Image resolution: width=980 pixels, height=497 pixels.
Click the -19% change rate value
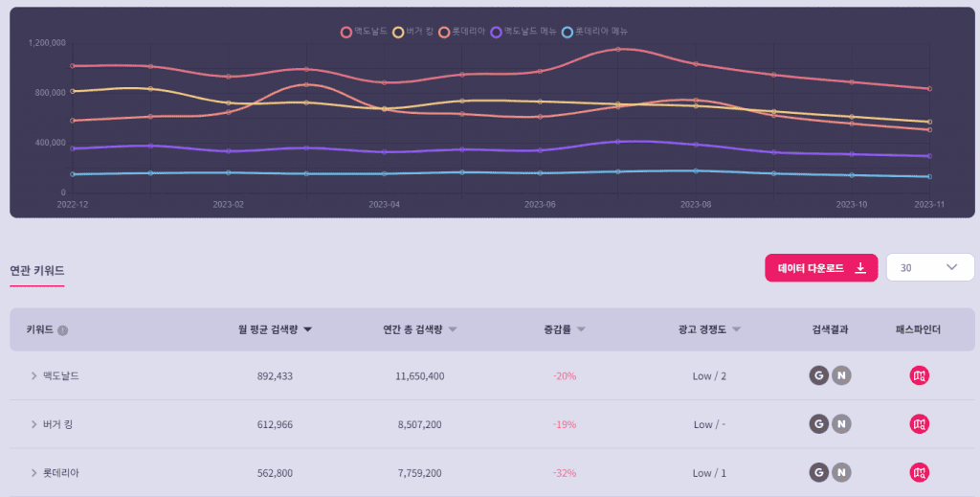tap(565, 425)
